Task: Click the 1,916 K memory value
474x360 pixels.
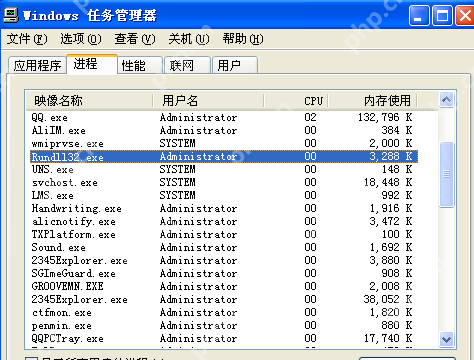Action: 391,208
